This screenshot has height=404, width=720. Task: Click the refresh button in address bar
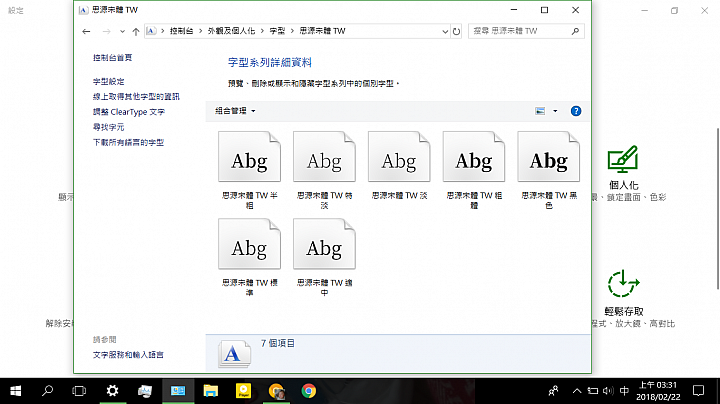456,31
